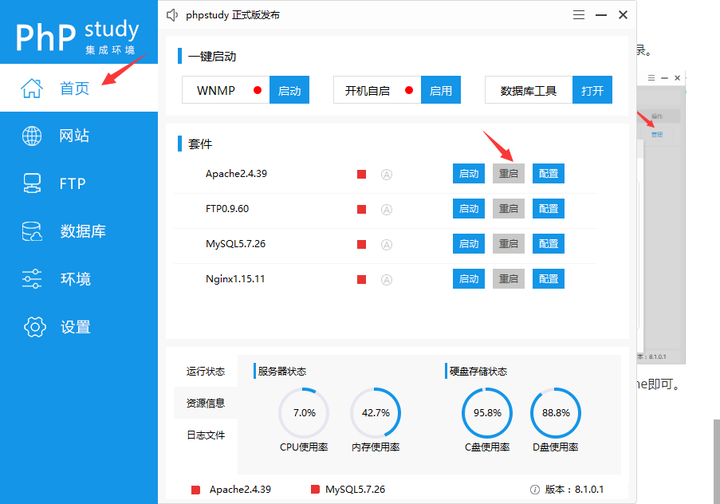Click WNMP red status dot
720x504 pixels.
(x=258, y=90)
